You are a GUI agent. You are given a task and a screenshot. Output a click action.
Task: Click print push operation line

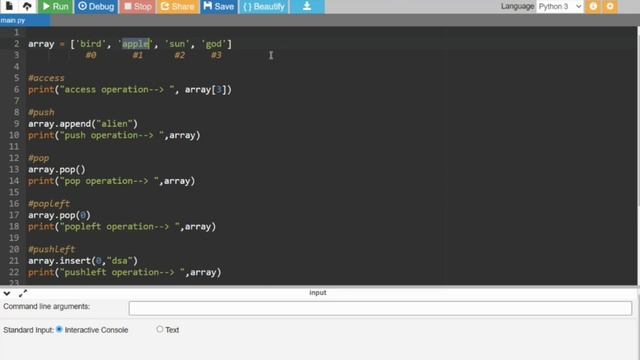(x=114, y=135)
